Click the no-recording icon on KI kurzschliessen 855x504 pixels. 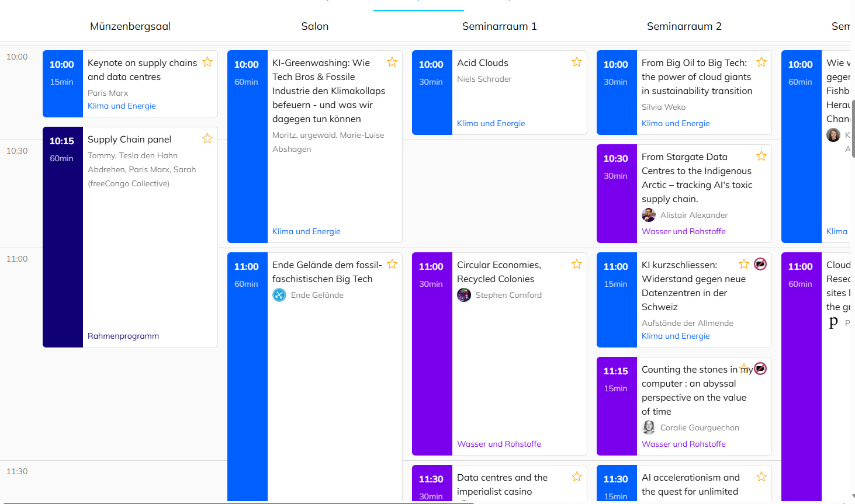coord(760,264)
